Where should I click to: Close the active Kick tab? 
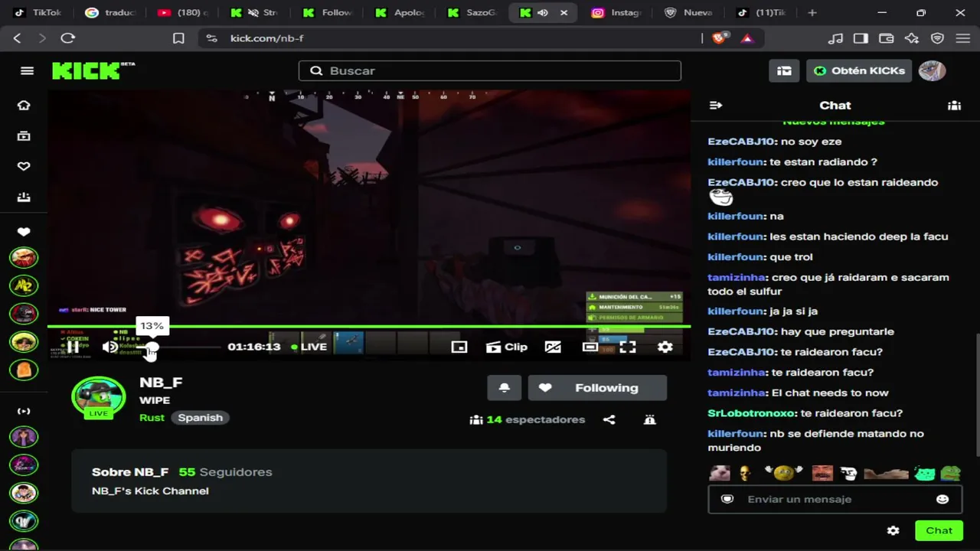point(564,12)
